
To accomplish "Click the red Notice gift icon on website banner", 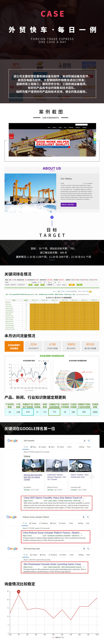I will point(11,136).
